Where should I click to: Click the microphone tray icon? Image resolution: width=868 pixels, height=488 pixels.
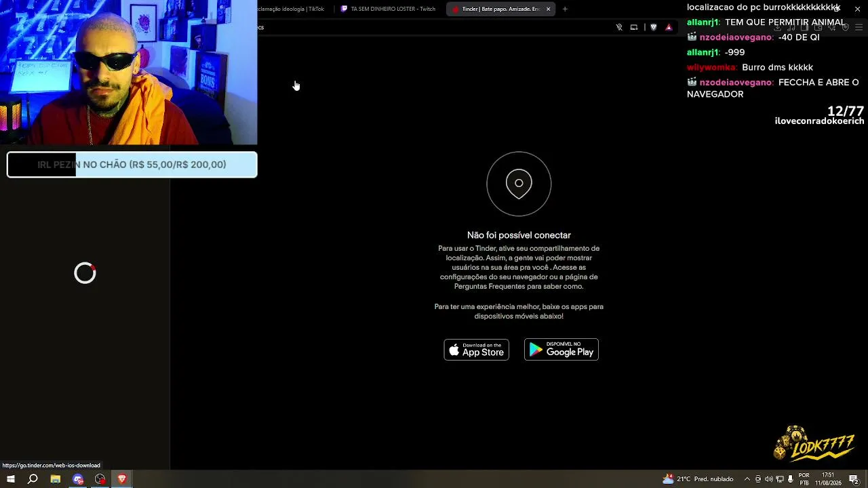pos(791,479)
